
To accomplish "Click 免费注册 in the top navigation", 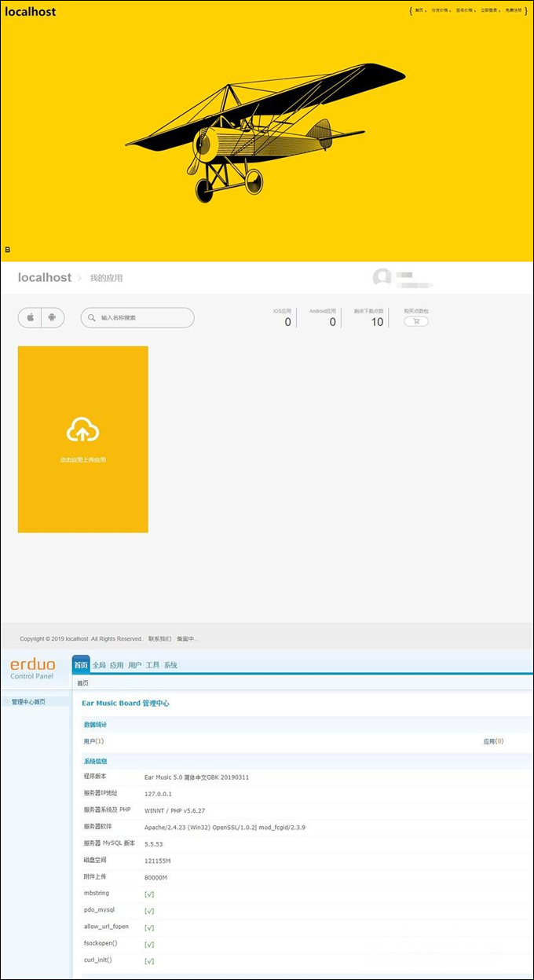I will point(513,11).
